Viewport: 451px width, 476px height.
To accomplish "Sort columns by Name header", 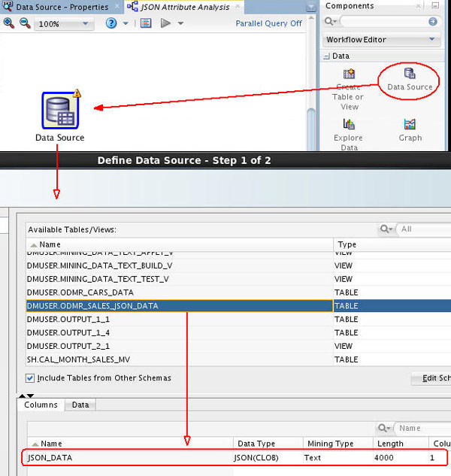I will (x=131, y=444).
